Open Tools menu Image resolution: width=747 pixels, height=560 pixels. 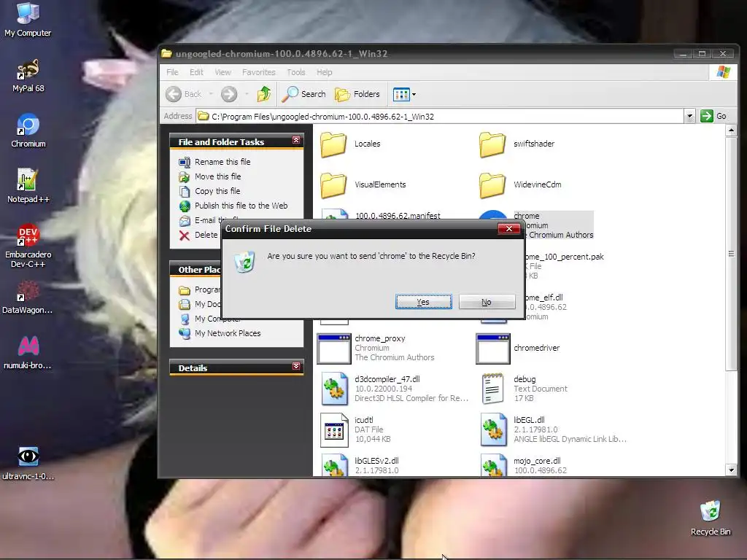click(296, 72)
